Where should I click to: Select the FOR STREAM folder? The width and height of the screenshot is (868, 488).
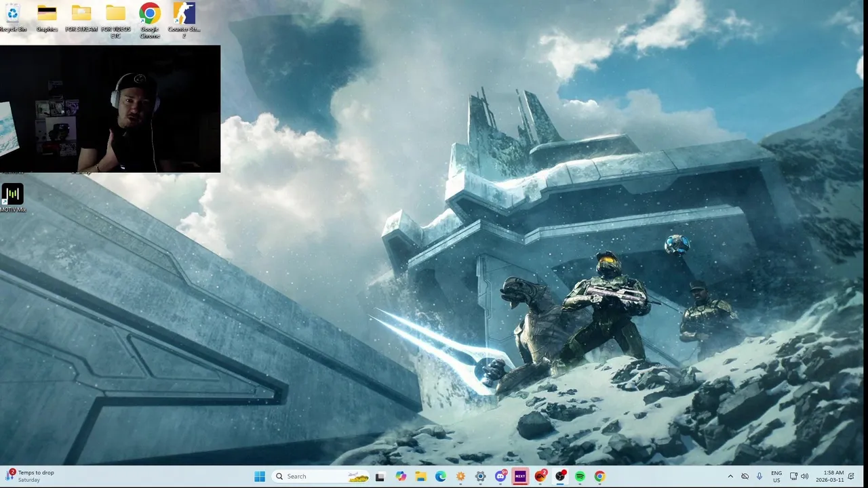81,18
